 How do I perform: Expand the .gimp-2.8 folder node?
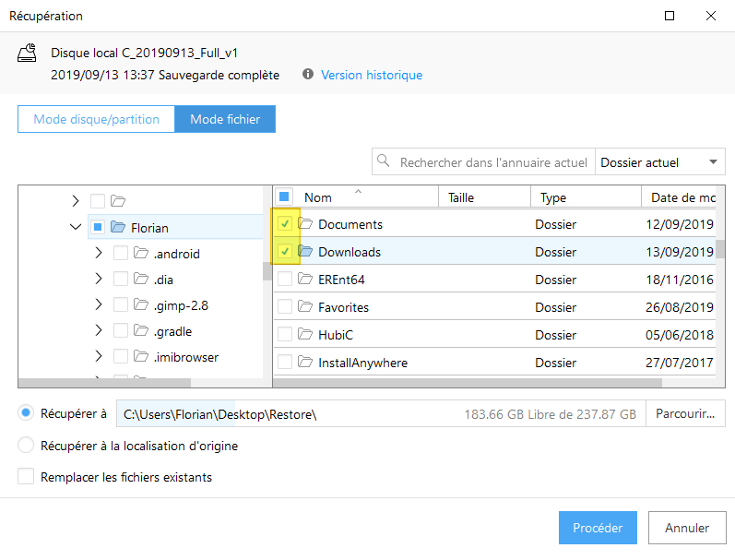point(99,305)
